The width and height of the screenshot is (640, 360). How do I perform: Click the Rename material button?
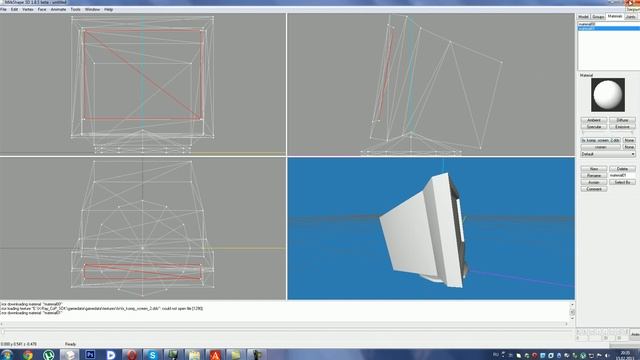click(x=594, y=176)
